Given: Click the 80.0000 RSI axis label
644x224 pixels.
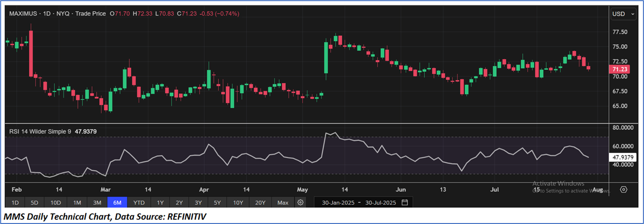Looking at the screenshot, I should (623, 128).
